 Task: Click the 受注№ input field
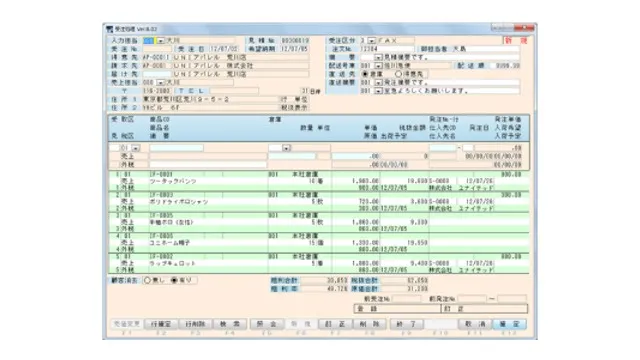tap(157, 49)
